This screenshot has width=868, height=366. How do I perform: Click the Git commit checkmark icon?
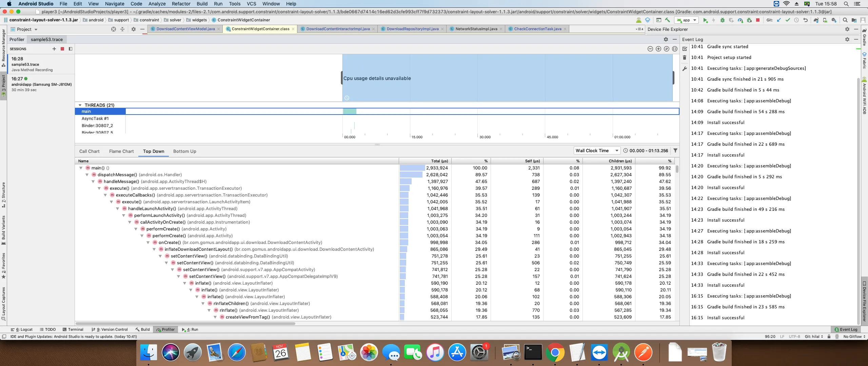788,20
